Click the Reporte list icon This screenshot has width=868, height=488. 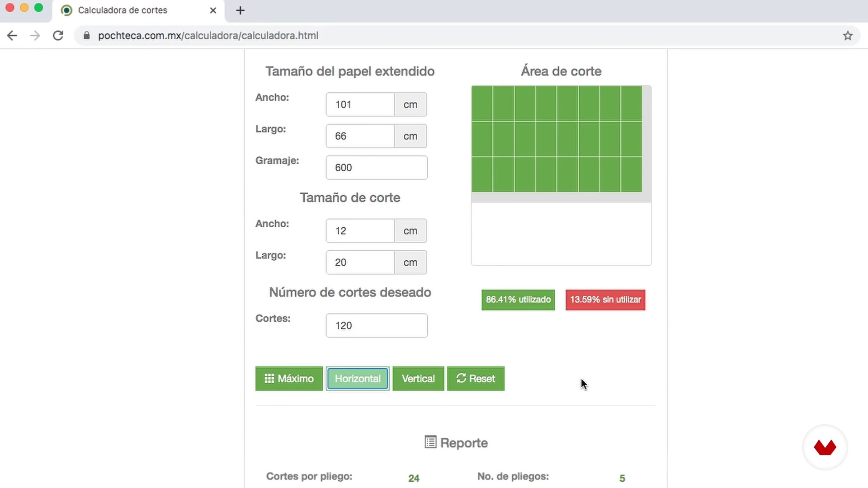[x=430, y=442]
